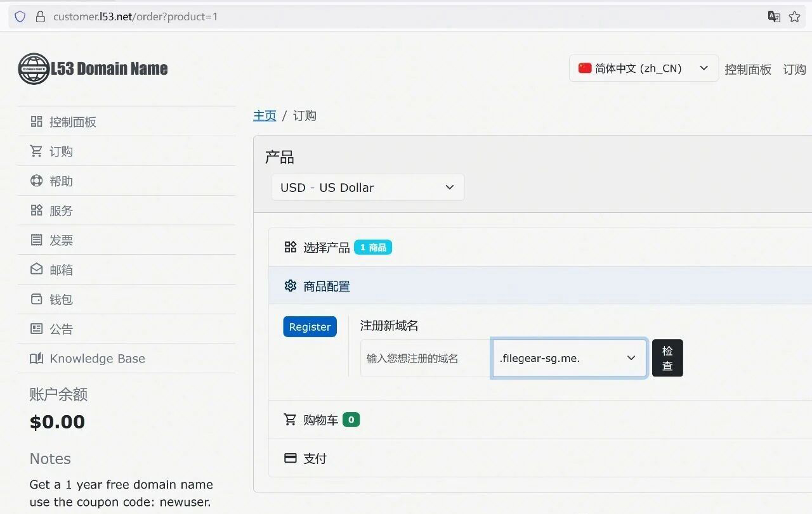Click the envelope icon beside 邮箱

(x=37, y=269)
